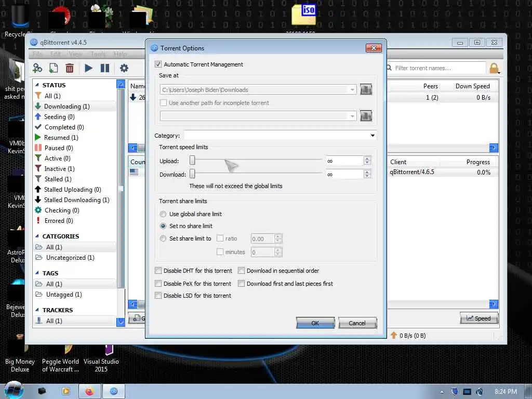The height and width of the screenshot is (399, 532).
Task: Choose Set share limit to radio
Action: (x=163, y=238)
